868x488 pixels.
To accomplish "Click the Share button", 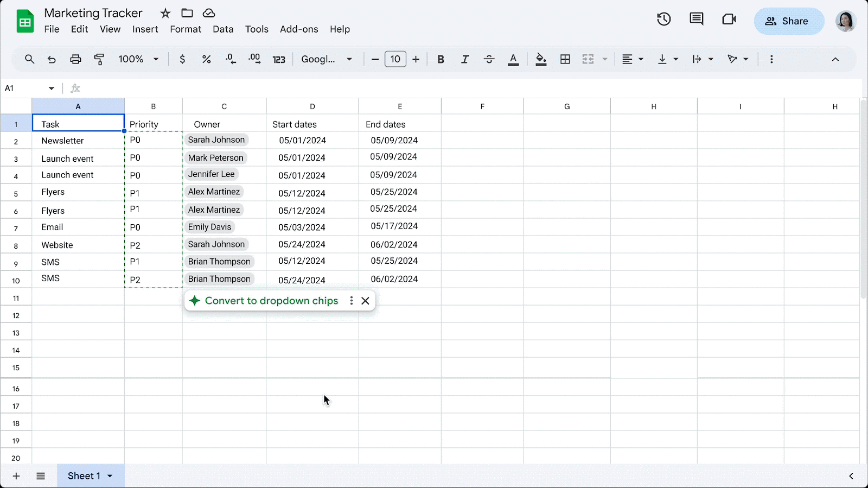I will (x=789, y=21).
